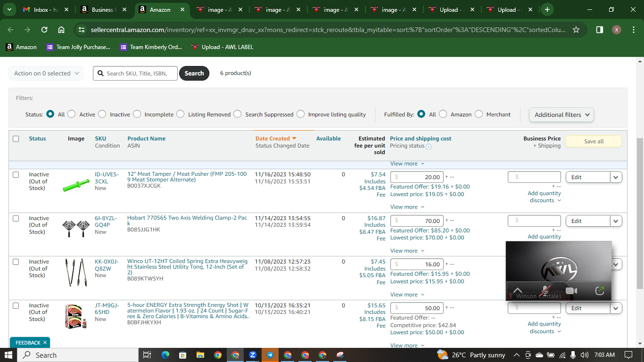Click the Search button
The width and height of the screenshot is (644, 362).
194,73
